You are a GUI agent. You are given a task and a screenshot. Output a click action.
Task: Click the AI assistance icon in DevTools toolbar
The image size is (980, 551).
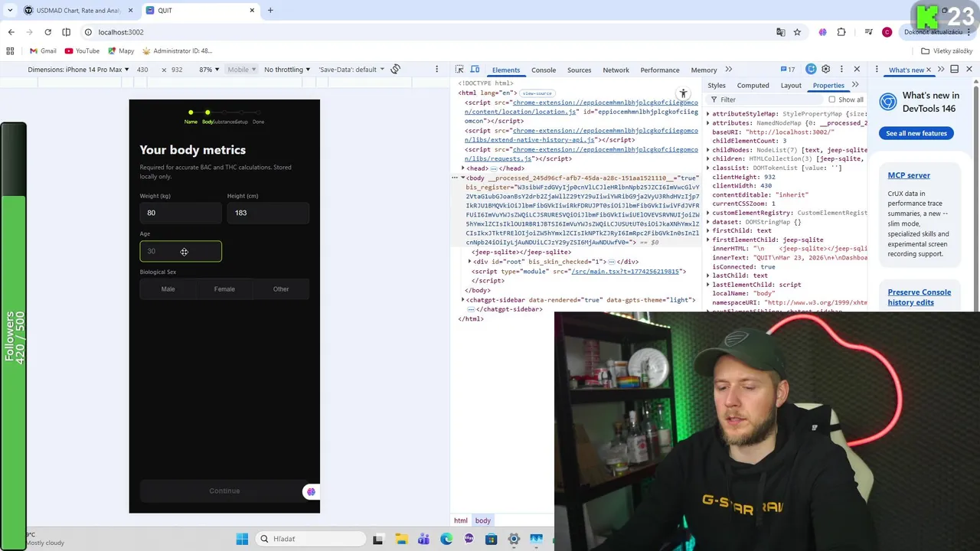tap(811, 70)
